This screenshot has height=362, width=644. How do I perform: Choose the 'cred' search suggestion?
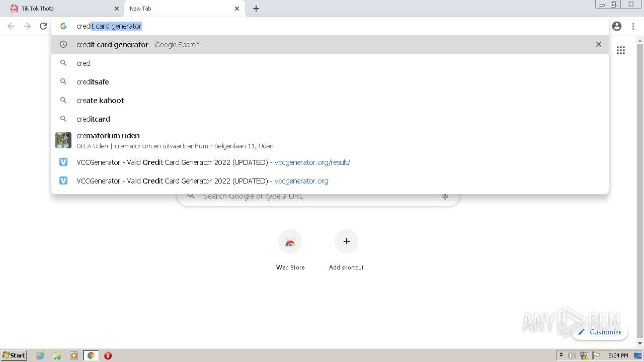(330, 63)
